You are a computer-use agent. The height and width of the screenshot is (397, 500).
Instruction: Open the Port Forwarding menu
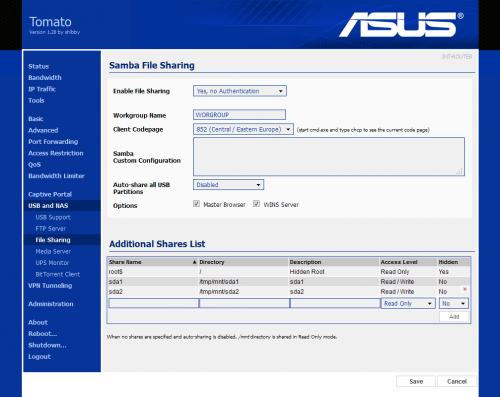click(x=53, y=142)
